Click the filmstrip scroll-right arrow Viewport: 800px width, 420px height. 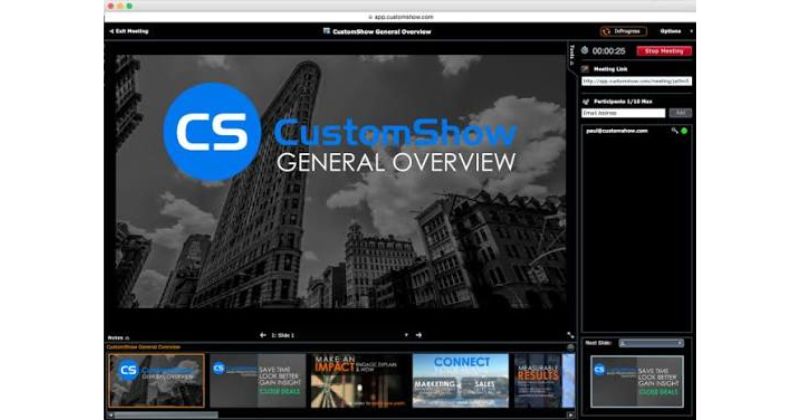(571, 415)
